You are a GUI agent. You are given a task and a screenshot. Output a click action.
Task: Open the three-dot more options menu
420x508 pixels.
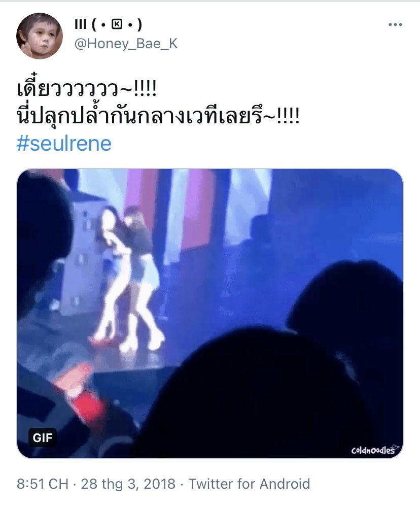[395, 25]
